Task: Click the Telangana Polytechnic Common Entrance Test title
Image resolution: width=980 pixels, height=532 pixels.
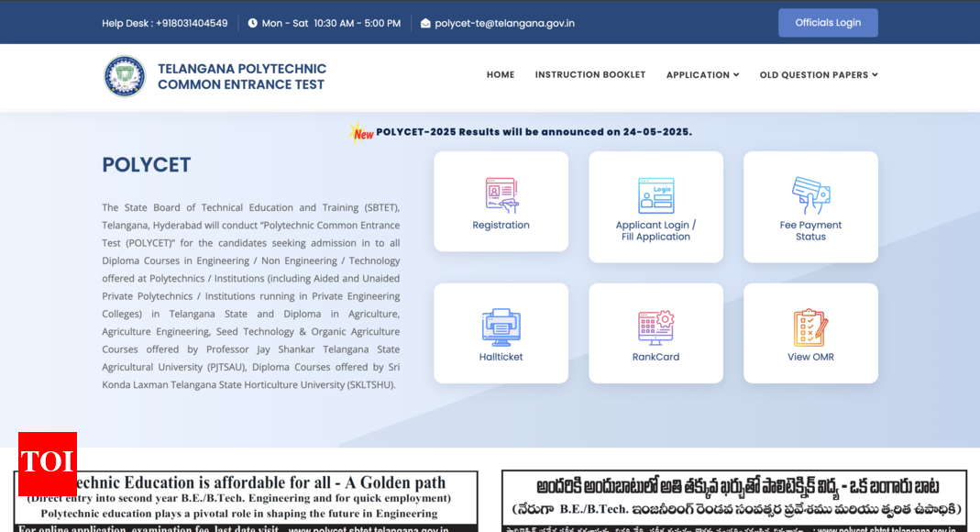Action: (x=242, y=76)
